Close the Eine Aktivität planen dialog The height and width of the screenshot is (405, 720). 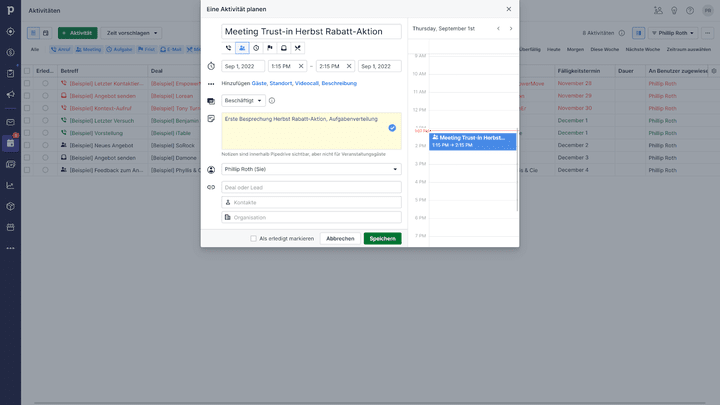pyautogui.click(x=509, y=9)
